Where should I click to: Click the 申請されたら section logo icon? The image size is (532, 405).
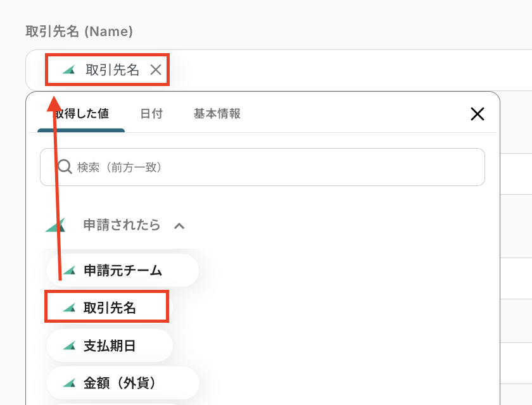point(56,225)
